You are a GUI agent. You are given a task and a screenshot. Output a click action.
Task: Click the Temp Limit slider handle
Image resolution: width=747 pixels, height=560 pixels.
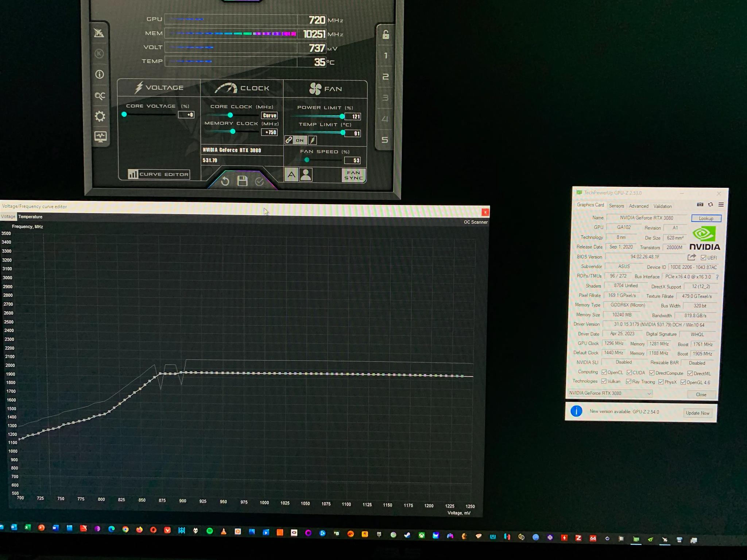click(343, 133)
